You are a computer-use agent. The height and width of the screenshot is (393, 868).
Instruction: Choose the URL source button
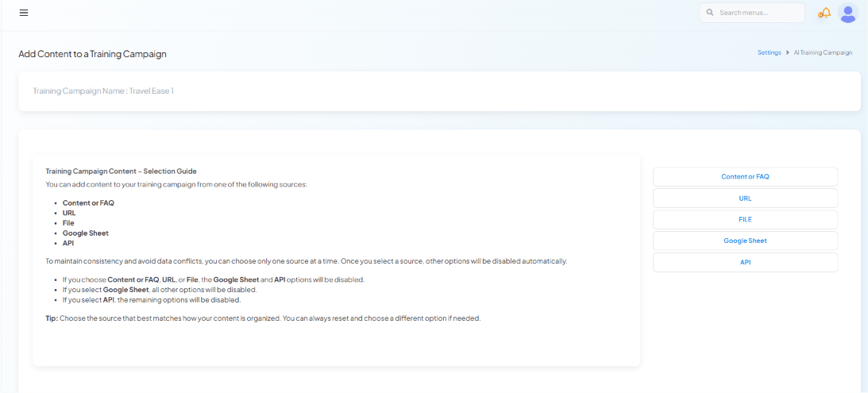[x=745, y=198]
